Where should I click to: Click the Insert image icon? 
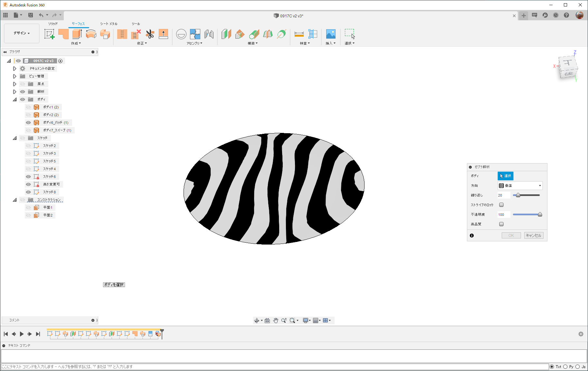331,34
